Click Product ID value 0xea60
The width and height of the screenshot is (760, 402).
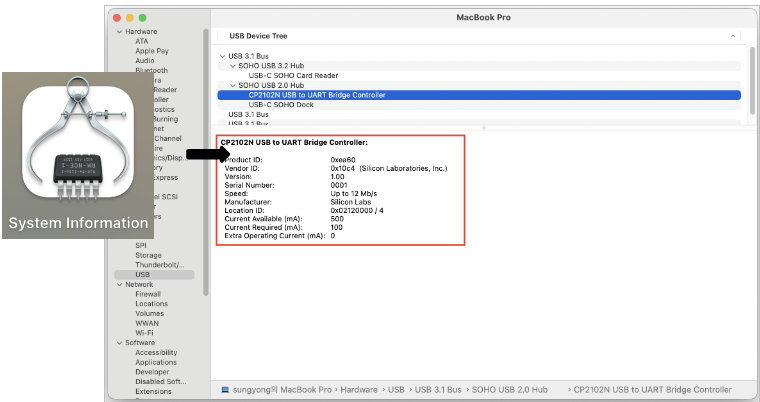tap(343, 160)
